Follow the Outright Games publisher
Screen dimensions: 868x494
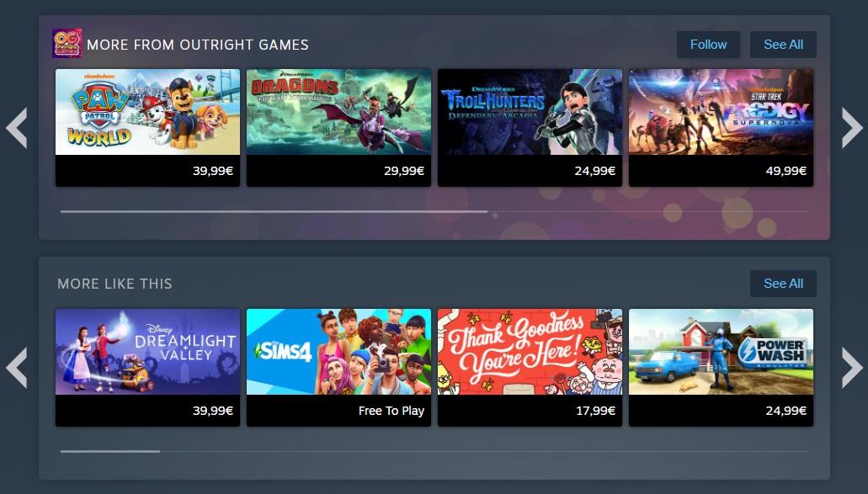click(x=708, y=45)
